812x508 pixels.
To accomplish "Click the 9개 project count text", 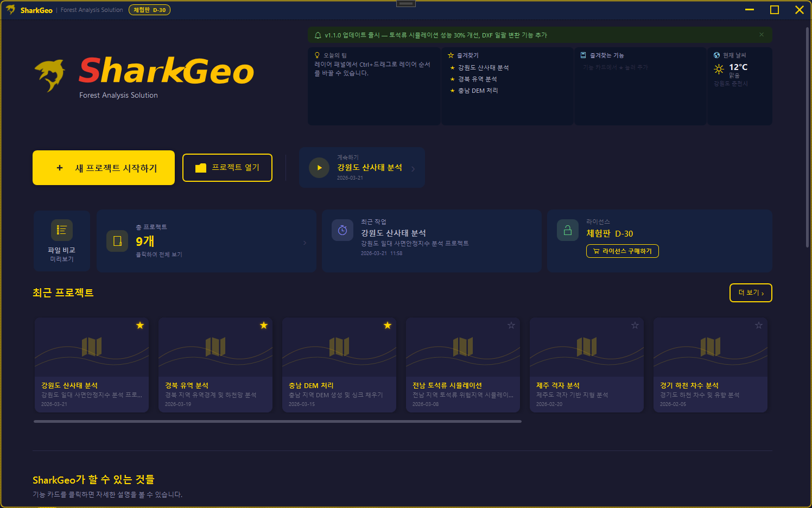I will [x=145, y=241].
